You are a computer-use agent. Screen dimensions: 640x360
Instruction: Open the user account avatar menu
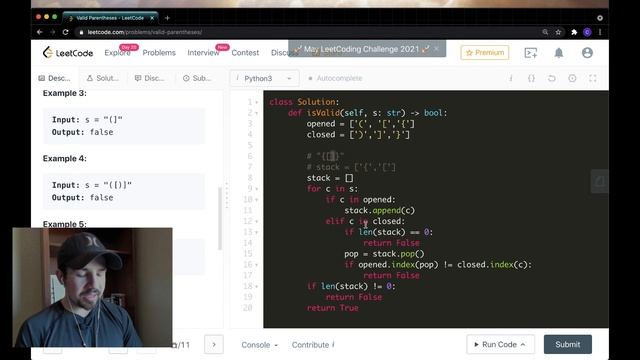(587, 53)
